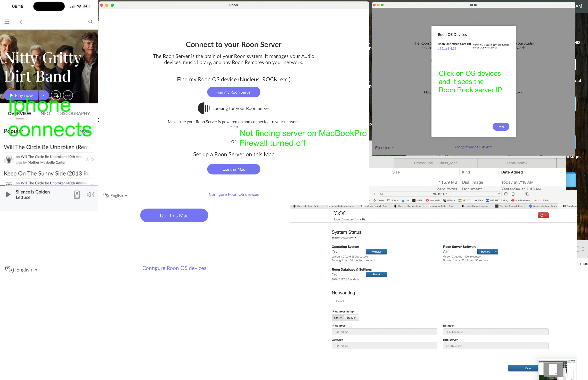Click the Help link under the network message
Viewport: 588px width, 380px height.
[x=234, y=127]
